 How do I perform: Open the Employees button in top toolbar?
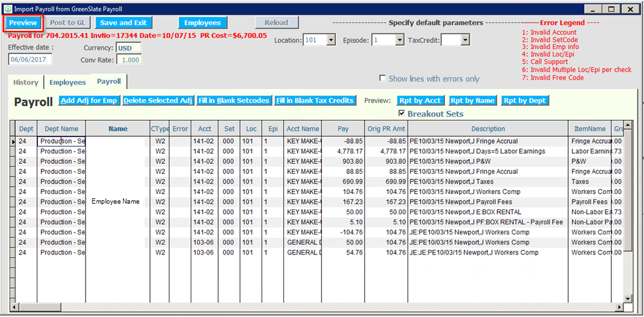point(202,23)
